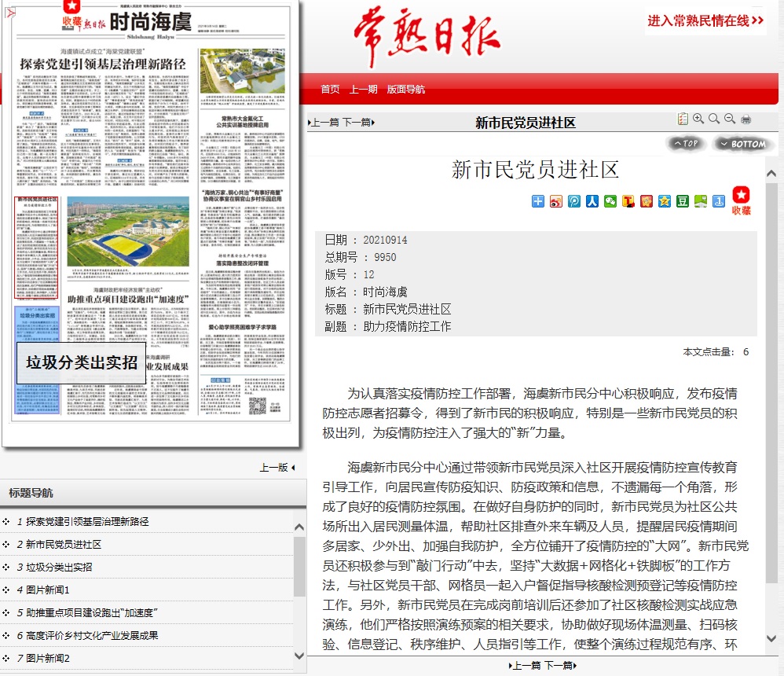The image size is (784, 676).
Task: Share via the red flower icon
Action: (647, 201)
